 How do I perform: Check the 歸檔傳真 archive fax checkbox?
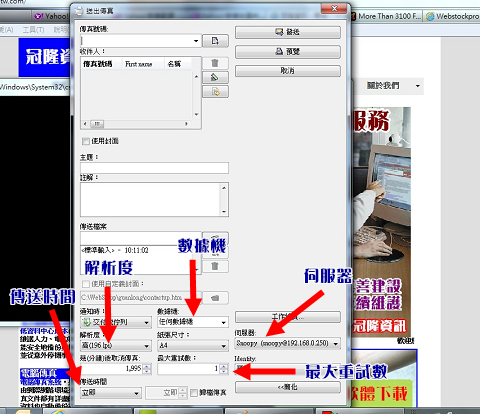[194, 393]
